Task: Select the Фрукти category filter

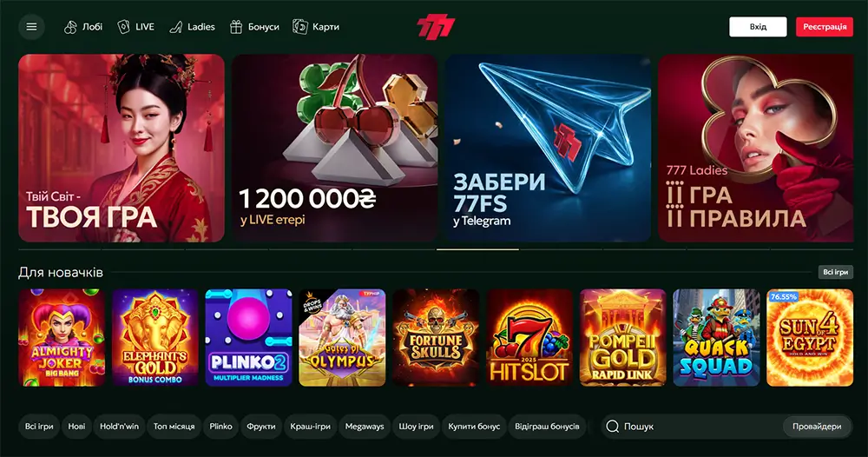Action: click(x=260, y=426)
